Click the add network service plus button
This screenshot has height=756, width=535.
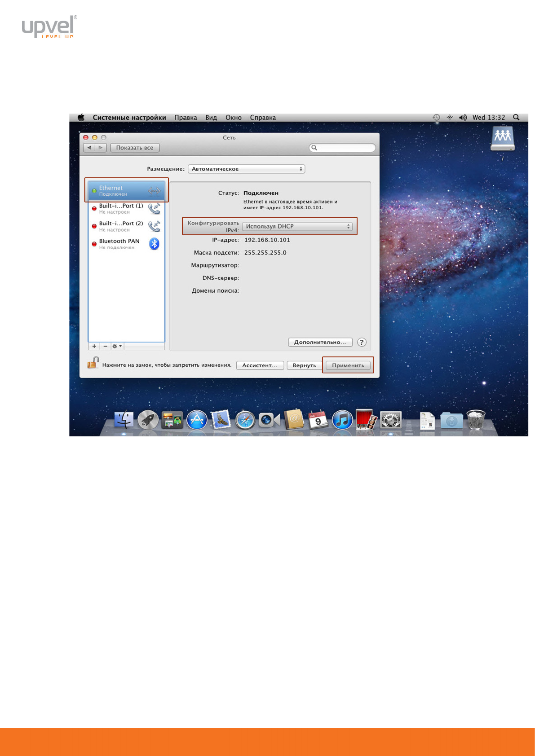pyautogui.click(x=94, y=346)
